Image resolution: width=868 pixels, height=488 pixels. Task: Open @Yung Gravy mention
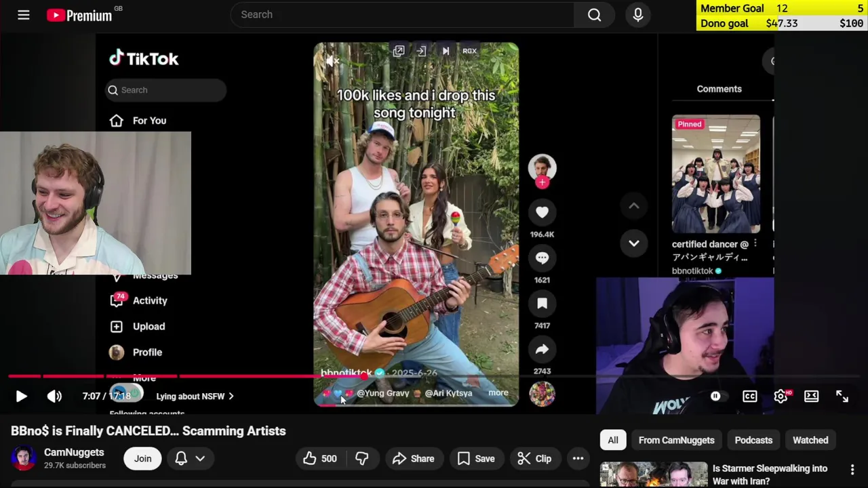coord(383,393)
